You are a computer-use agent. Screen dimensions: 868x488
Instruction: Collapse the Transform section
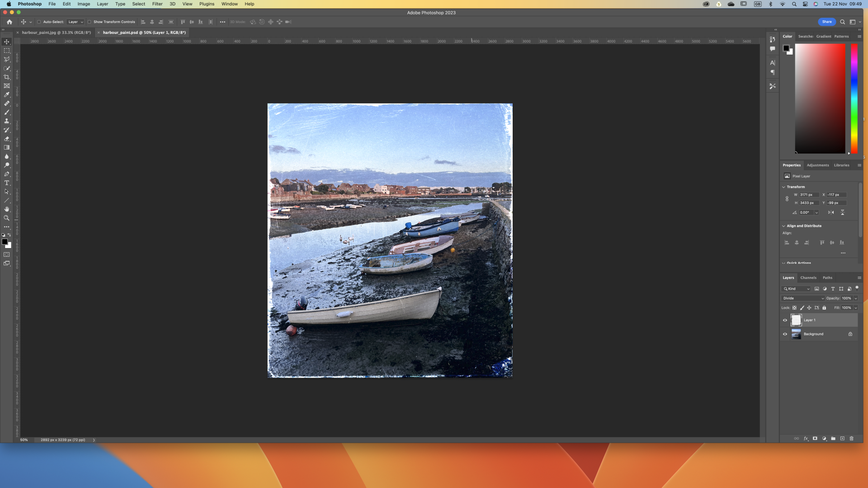[783, 187]
